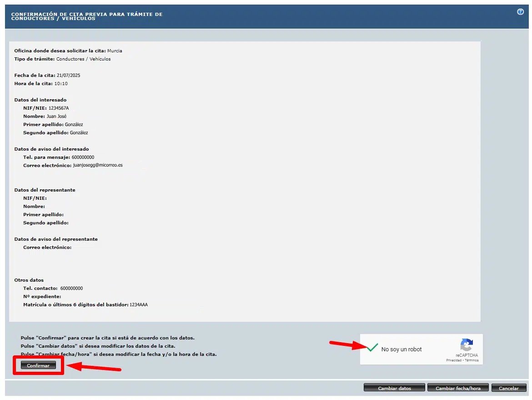Screen dimensions: 532x400
Task: Open the help question mark icon
Action: tap(520, 12)
